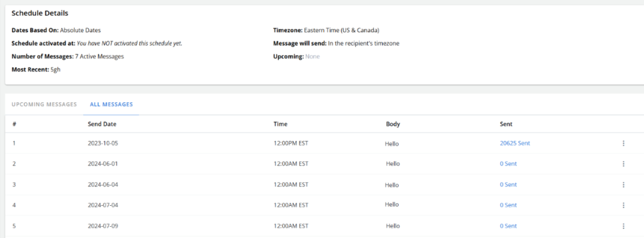Select the send date 2024-07-09

click(103, 226)
